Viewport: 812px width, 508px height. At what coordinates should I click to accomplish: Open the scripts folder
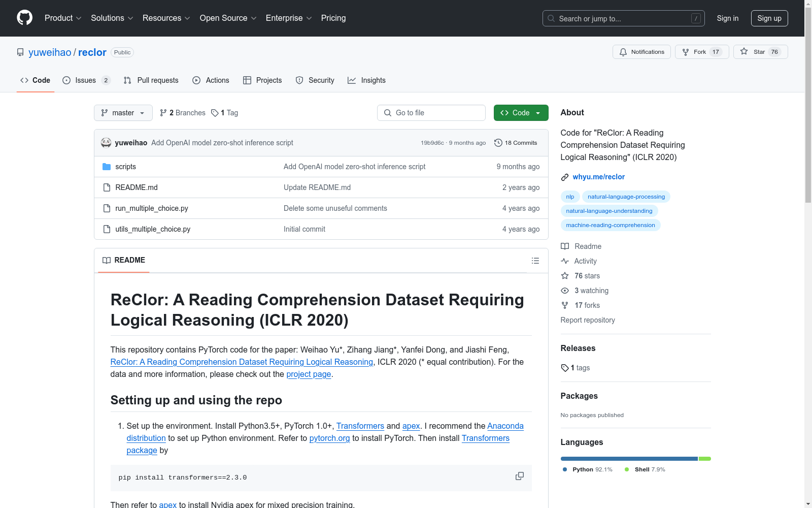pyautogui.click(x=125, y=167)
